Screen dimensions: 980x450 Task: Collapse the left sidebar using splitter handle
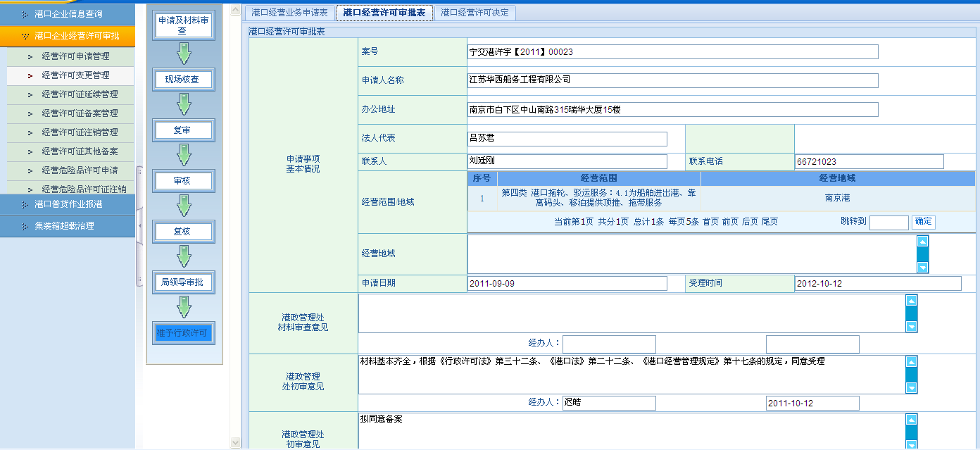tap(139, 225)
